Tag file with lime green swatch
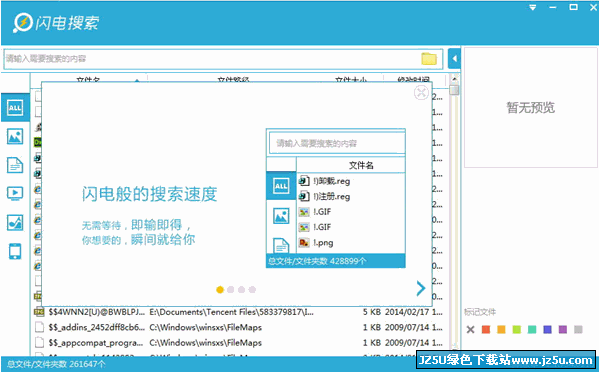Screen dimensions: 599x372 pyautogui.click(x=516, y=329)
